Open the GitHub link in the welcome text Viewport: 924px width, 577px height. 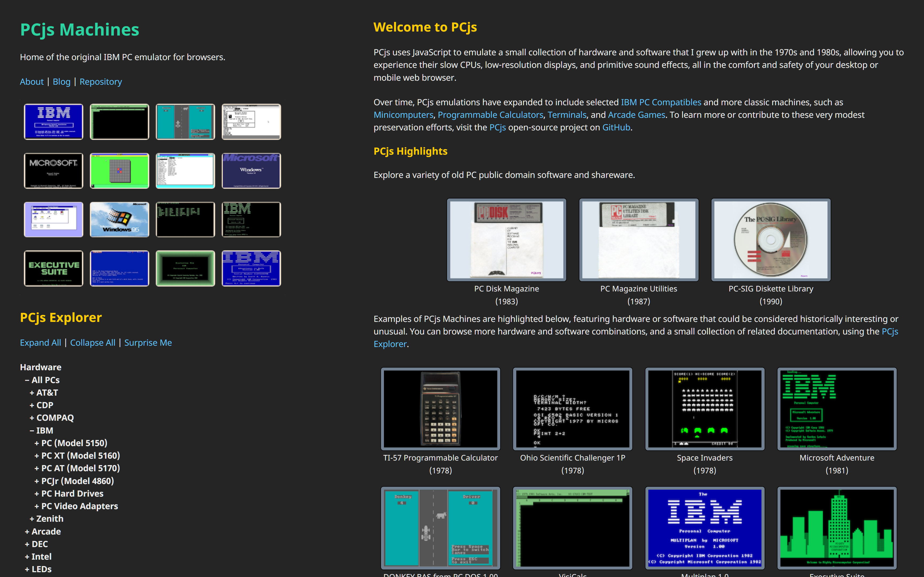click(616, 127)
